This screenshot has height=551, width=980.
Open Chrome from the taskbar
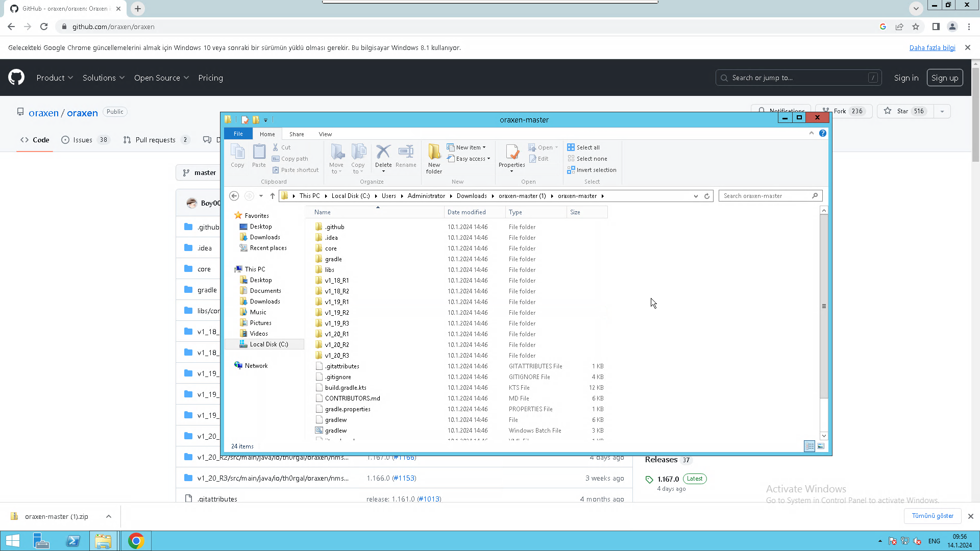pos(136,541)
